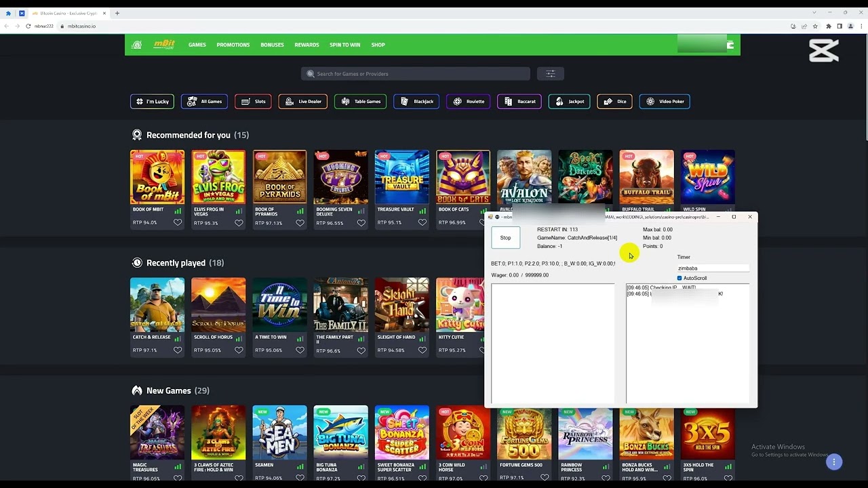Select Table Games category chip
Viewport: 868px width, 488px height.
coord(361,102)
